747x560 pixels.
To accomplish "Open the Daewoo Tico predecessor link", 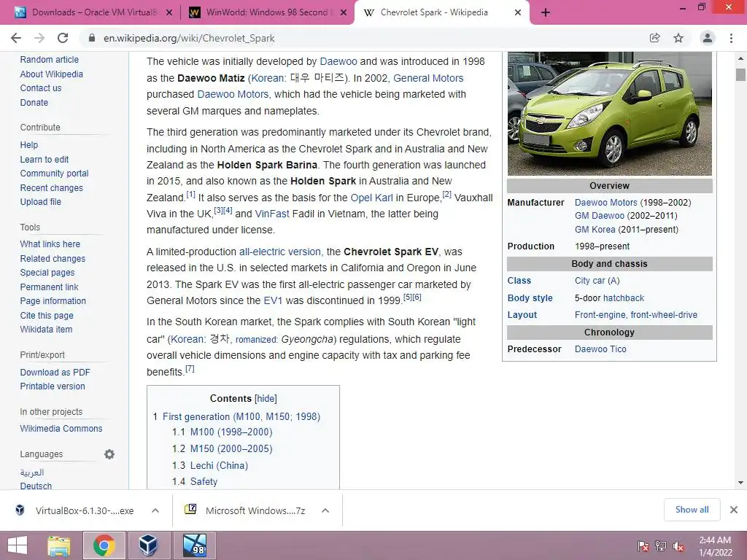I will click(x=600, y=349).
